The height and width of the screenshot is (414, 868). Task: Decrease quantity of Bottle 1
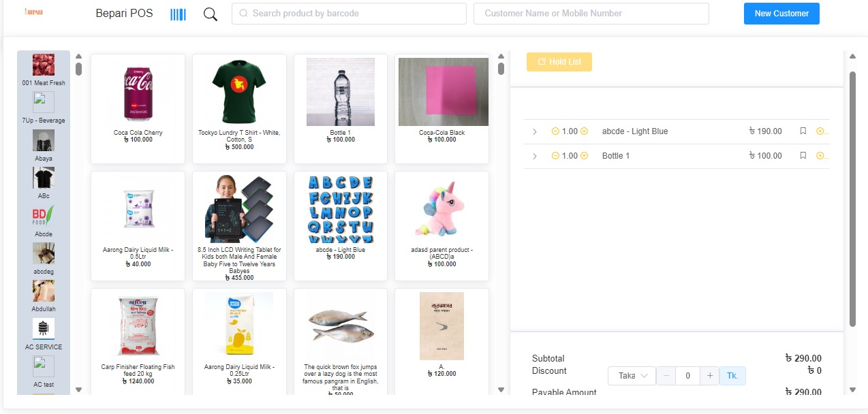pyautogui.click(x=555, y=156)
